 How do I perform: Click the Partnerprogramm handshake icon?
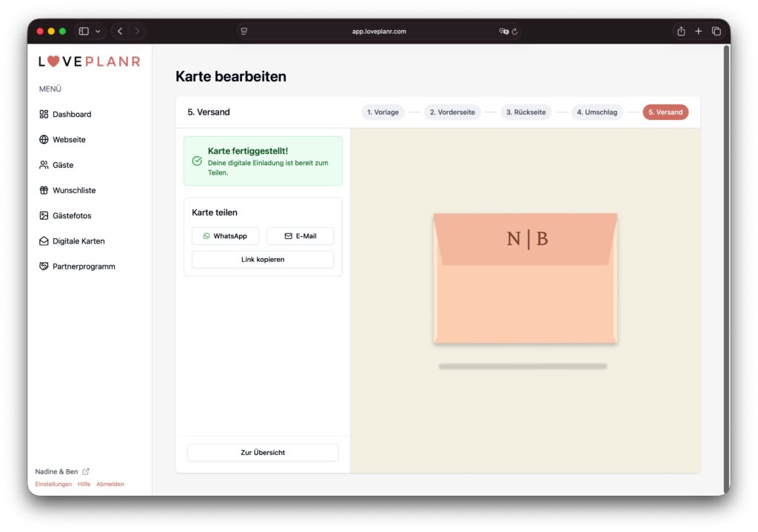(44, 266)
